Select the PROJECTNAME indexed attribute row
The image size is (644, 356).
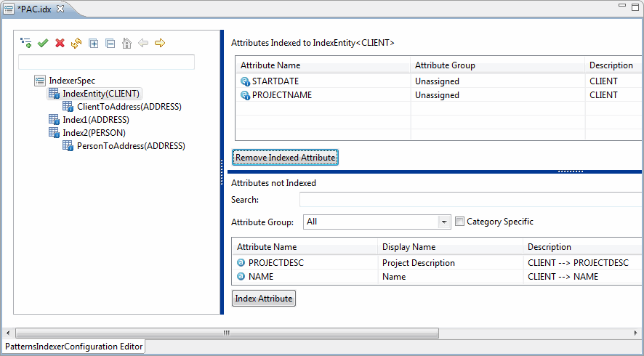coord(438,95)
